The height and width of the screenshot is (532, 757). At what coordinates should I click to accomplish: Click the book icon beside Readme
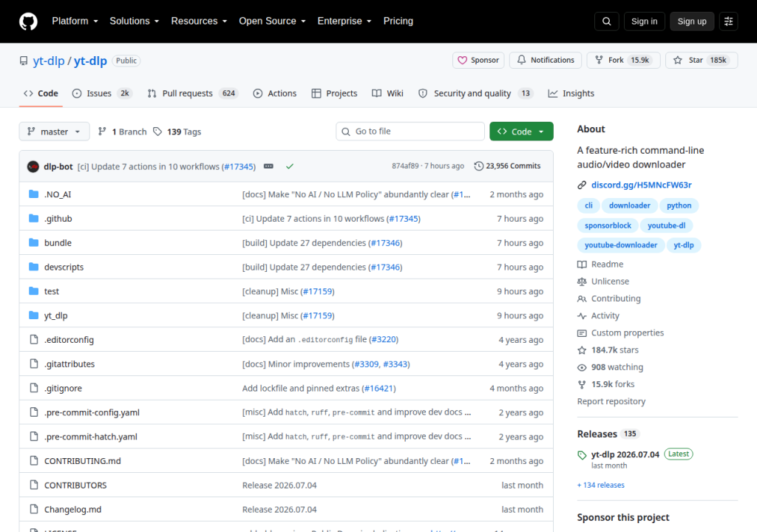582,264
